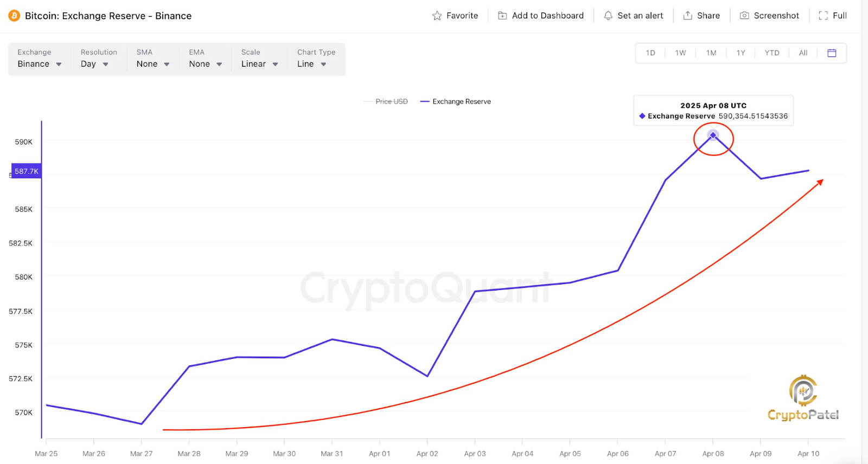The height and width of the screenshot is (464, 868).
Task: Click the Apr 10 x-axis label
Action: pos(808,454)
